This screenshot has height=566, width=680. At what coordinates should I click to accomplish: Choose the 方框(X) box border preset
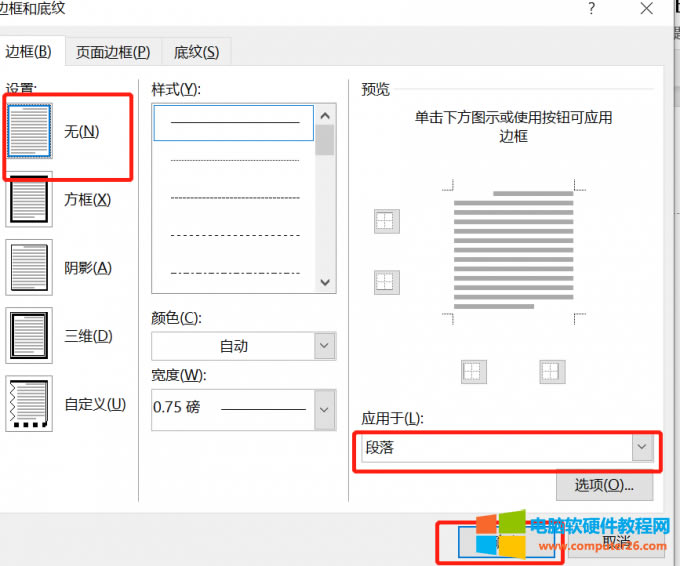(29, 199)
